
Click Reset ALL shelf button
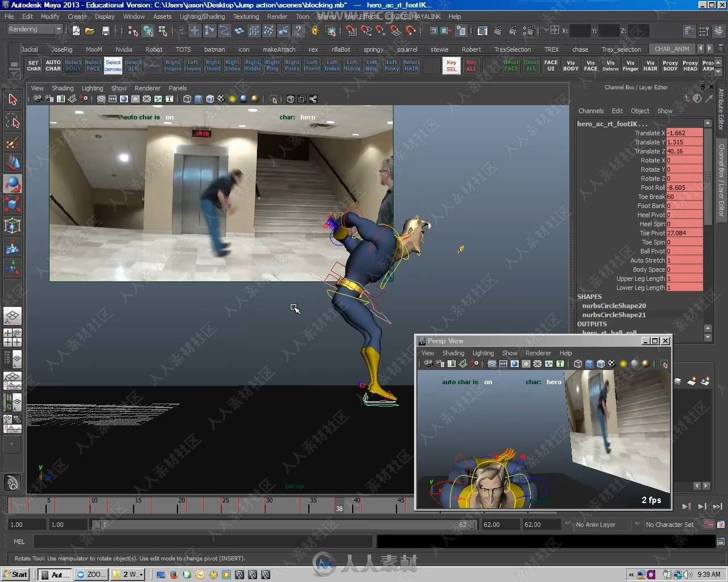click(x=531, y=66)
